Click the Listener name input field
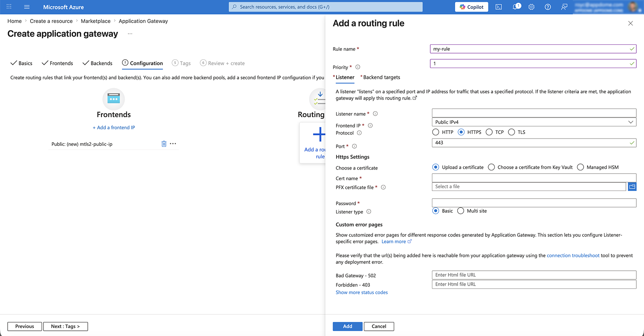Image resolution: width=644 pixels, height=336 pixels. [x=534, y=113]
